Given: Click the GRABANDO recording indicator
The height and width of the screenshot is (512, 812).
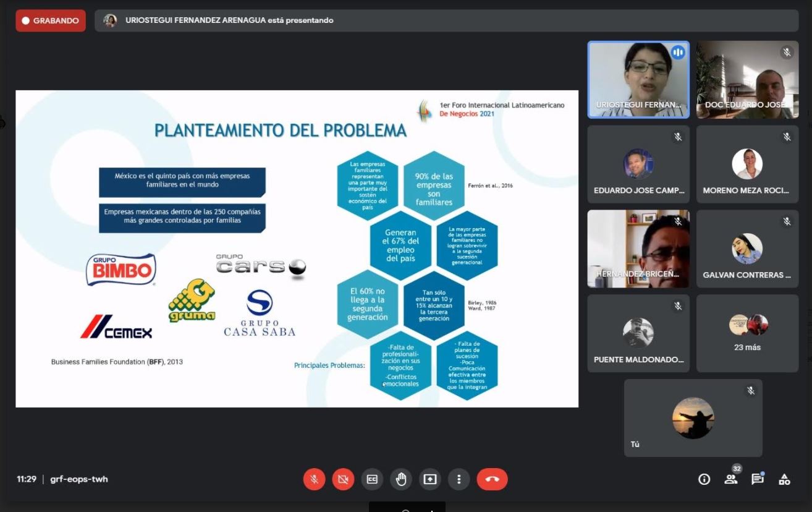Looking at the screenshot, I should point(51,20).
